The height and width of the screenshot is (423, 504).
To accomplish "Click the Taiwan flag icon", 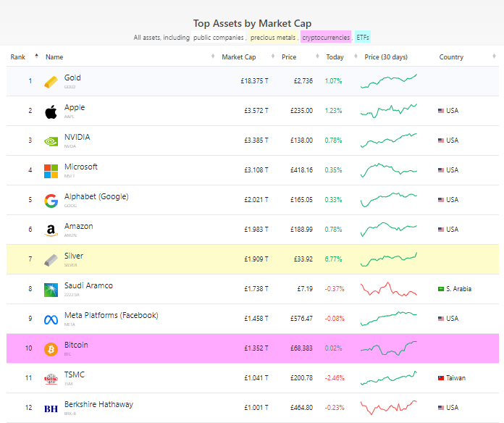I will coord(441,378).
